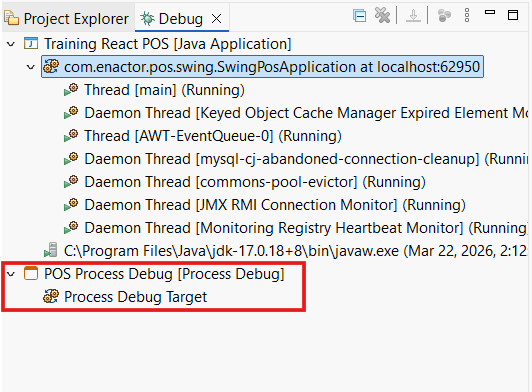Viewport: 532px width, 392px height.
Task: Click the javaw.exe process icon
Action: (x=51, y=250)
